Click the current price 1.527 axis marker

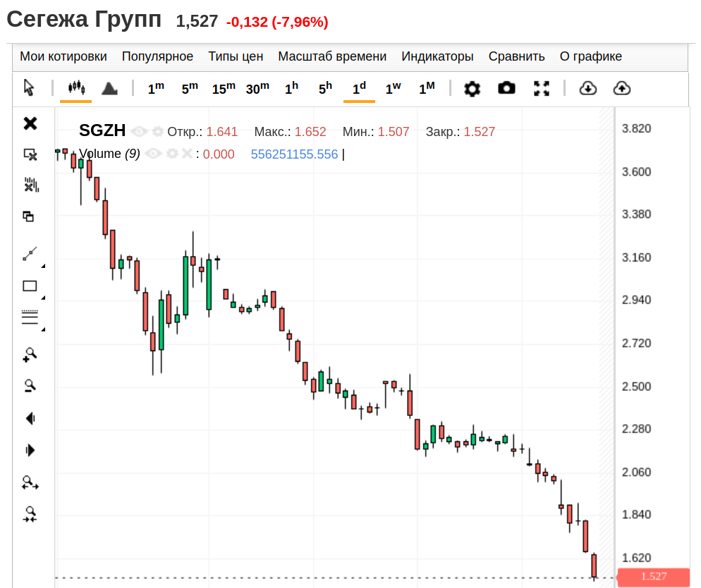coord(653,577)
